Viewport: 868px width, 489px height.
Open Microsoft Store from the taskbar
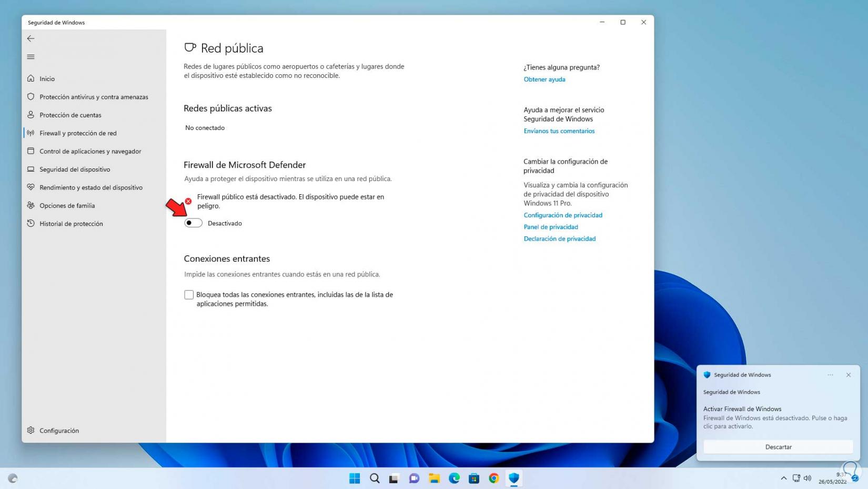point(474,478)
